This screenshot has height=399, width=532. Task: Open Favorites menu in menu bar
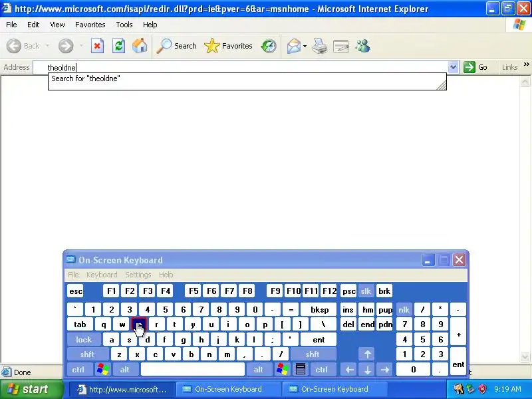90,25
